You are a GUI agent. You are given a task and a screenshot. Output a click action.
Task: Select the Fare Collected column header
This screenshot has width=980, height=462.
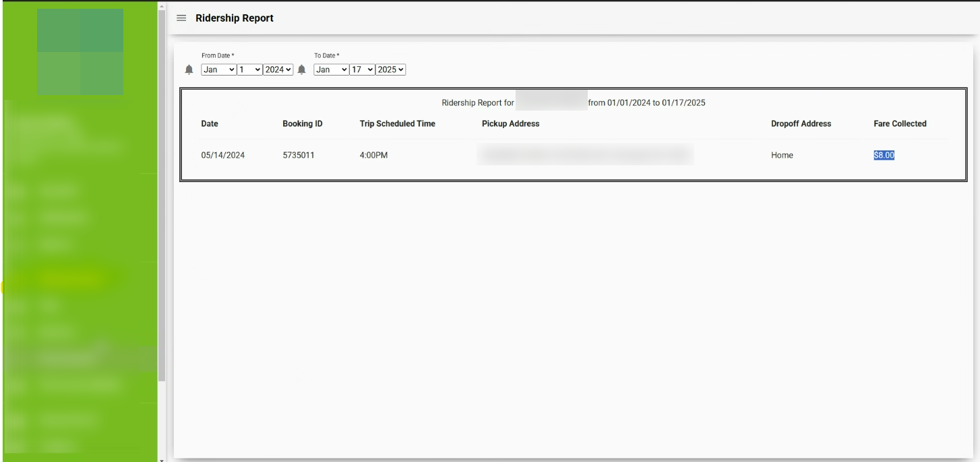[900, 124]
